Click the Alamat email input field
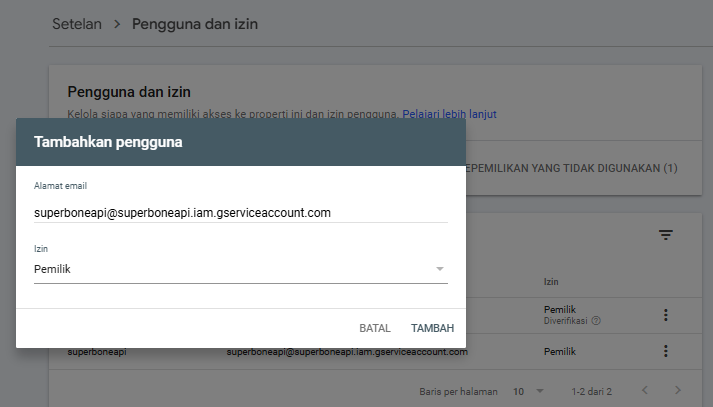 (x=241, y=212)
